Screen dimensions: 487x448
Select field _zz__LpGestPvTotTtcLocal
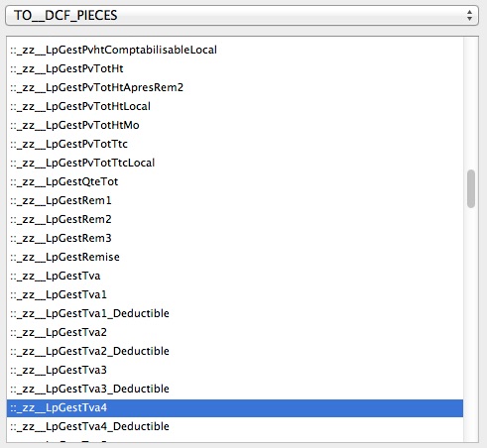(235, 163)
